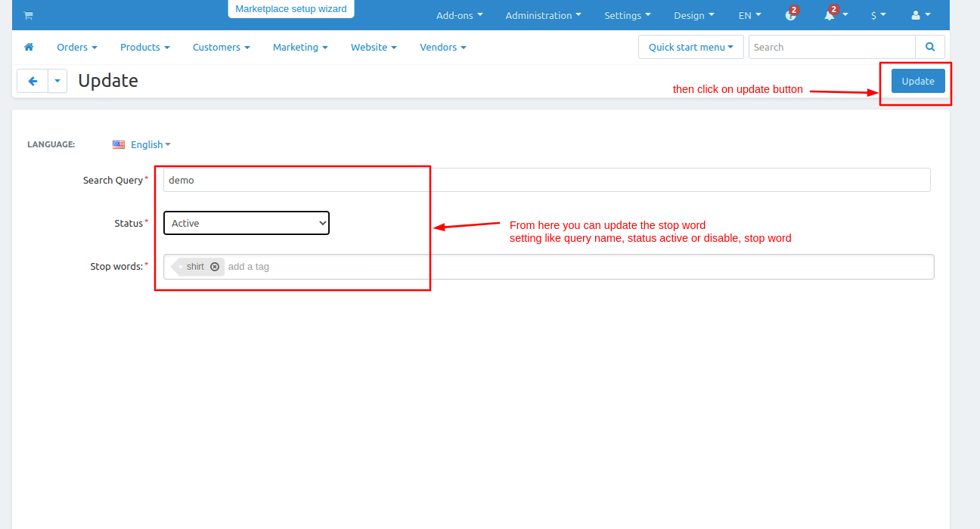The width and height of the screenshot is (980, 529).
Task: Open the Vendors menu
Action: click(x=442, y=47)
